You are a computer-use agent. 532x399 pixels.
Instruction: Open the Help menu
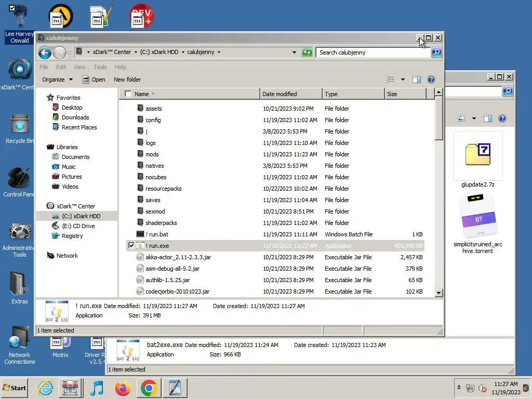tap(120, 67)
